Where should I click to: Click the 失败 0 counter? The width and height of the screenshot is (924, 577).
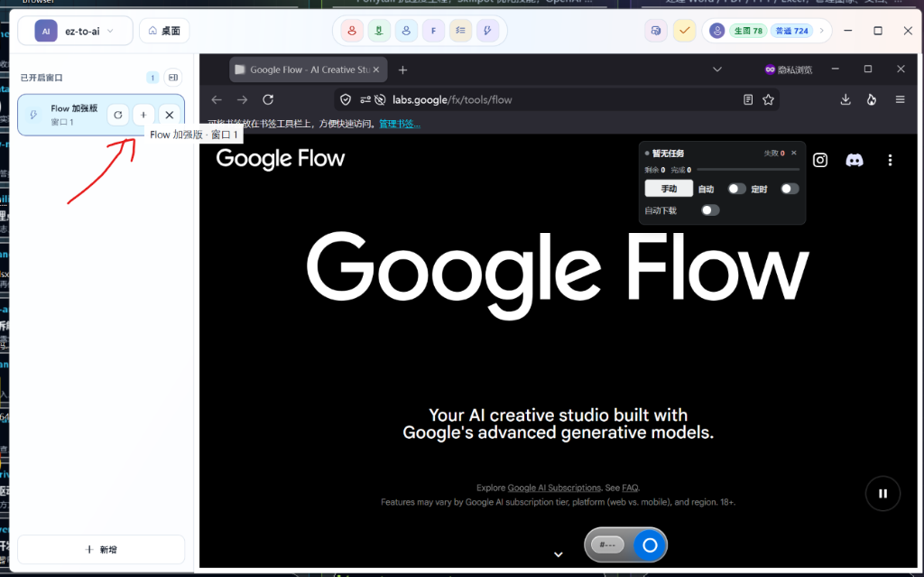click(773, 154)
